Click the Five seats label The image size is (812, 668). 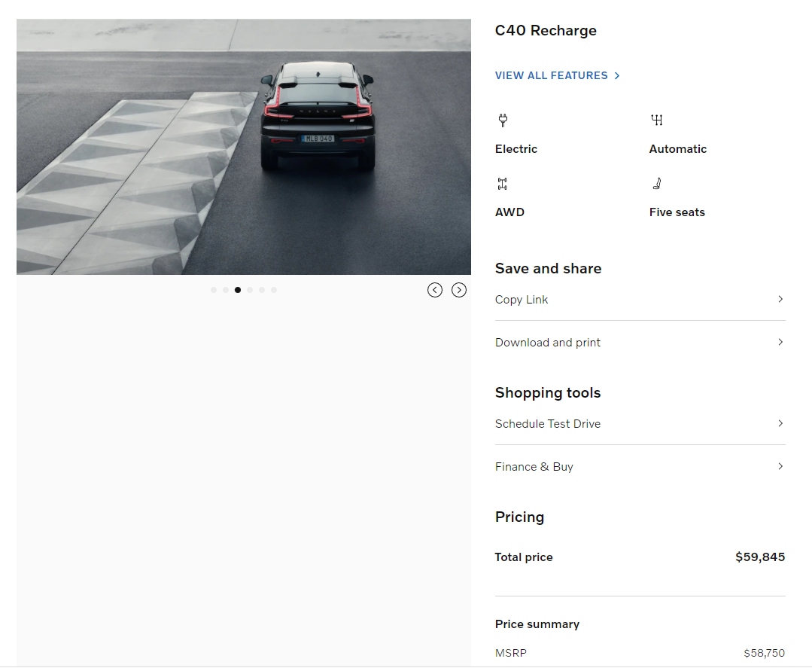[677, 212]
